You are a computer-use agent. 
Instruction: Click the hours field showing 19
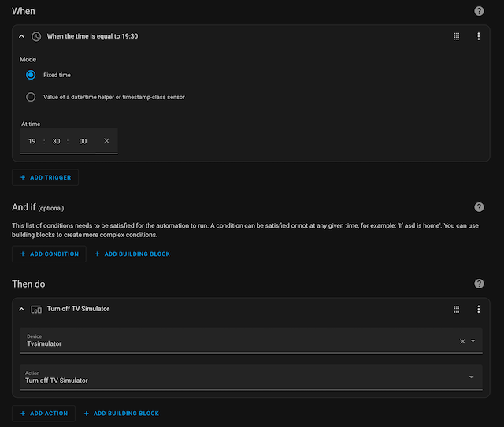pos(32,141)
